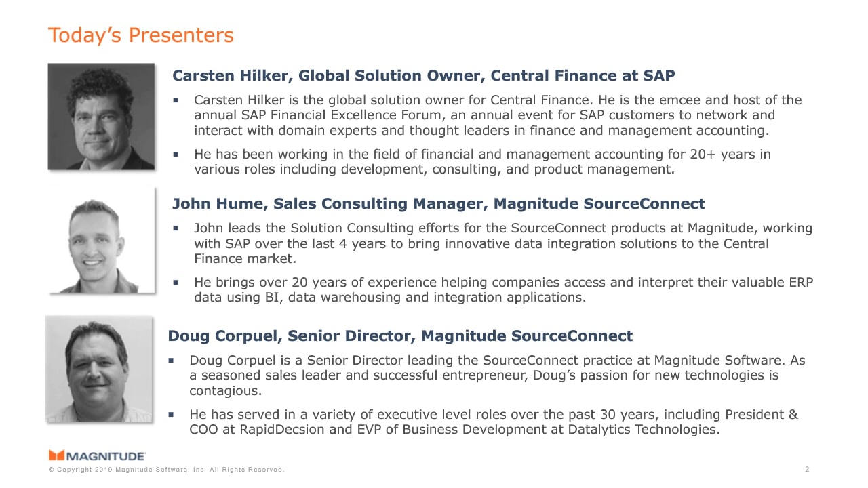Click bullet about 20+ years in accounting
Screen dimensions: 868x488
[482, 162]
